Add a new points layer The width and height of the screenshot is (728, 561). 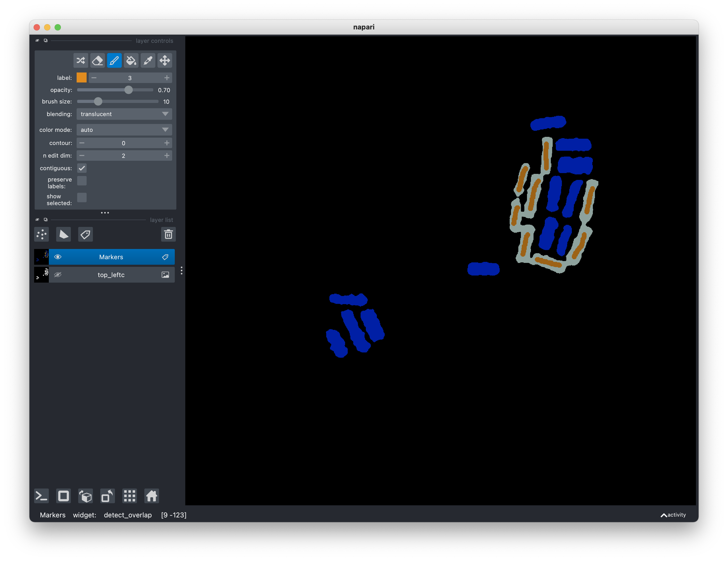point(42,235)
